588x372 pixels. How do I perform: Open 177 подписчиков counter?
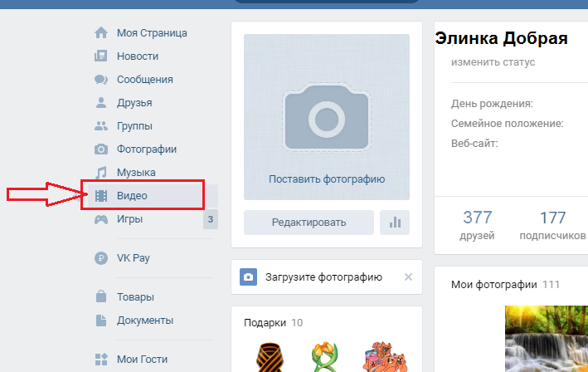pos(552,224)
